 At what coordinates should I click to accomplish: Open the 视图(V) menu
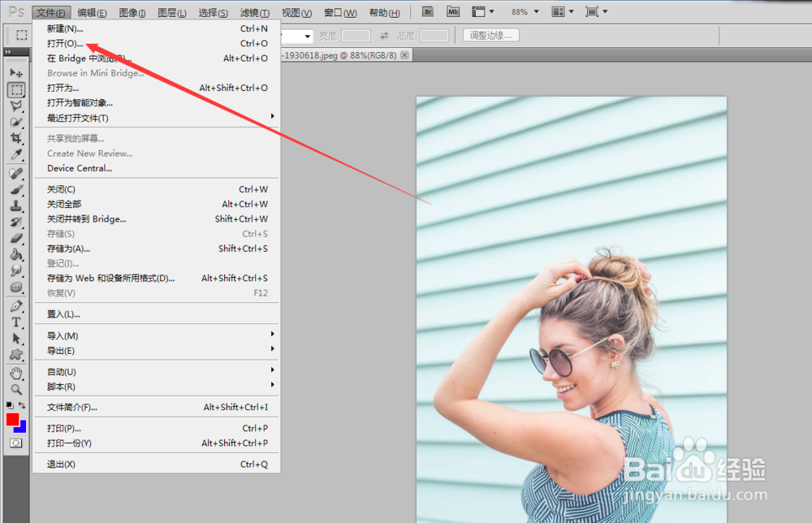296,12
